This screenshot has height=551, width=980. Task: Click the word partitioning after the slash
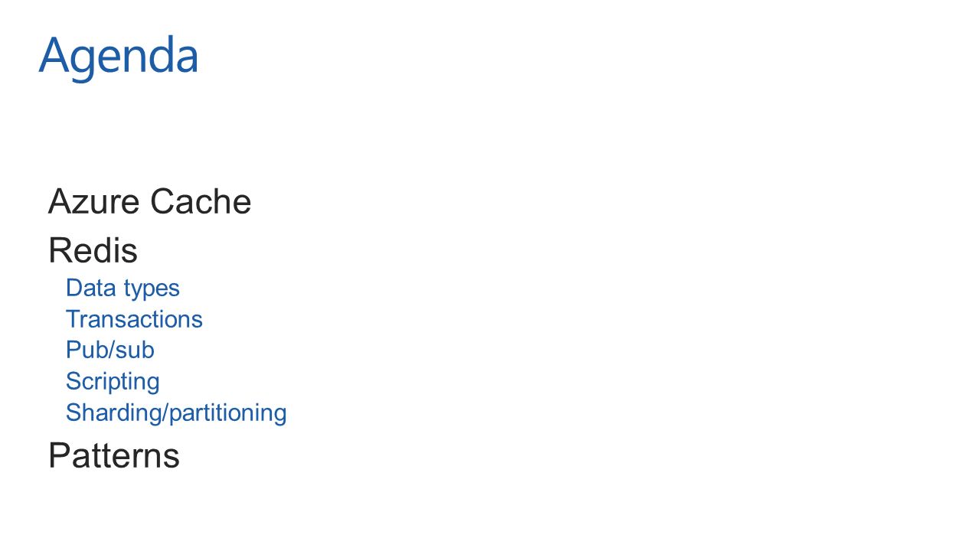pos(227,413)
